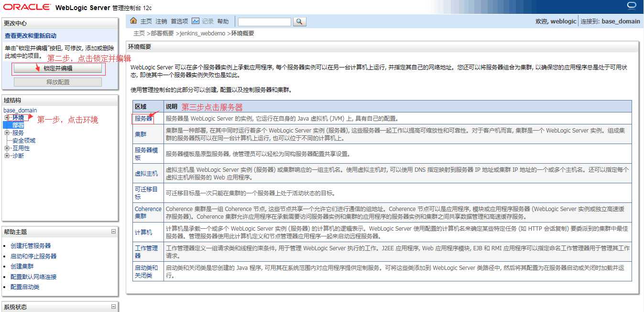Image resolution: width=644 pixels, height=312 pixels.
Task: Select 服务 in domain tree
Action: (x=18, y=133)
